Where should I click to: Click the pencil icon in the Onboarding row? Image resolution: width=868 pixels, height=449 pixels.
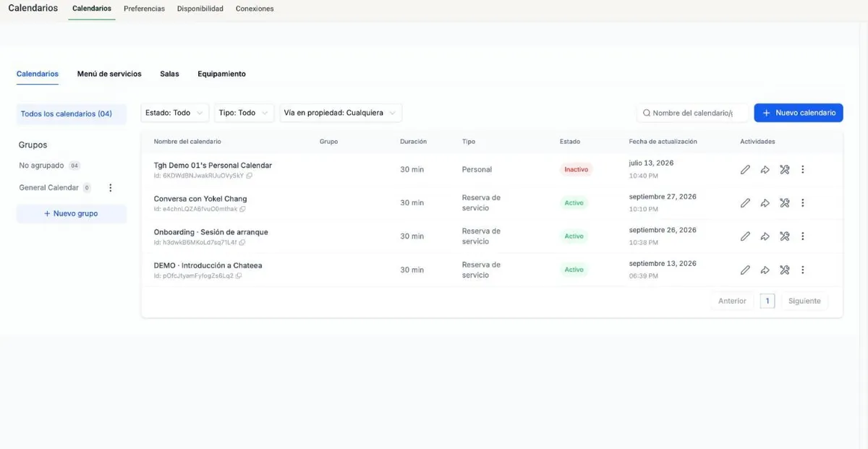[745, 236]
